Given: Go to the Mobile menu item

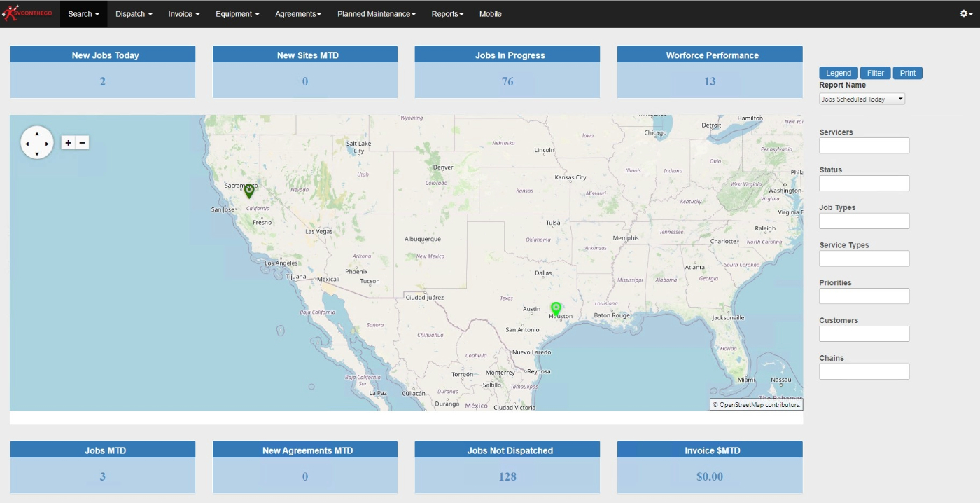Looking at the screenshot, I should tap(490, 14).
